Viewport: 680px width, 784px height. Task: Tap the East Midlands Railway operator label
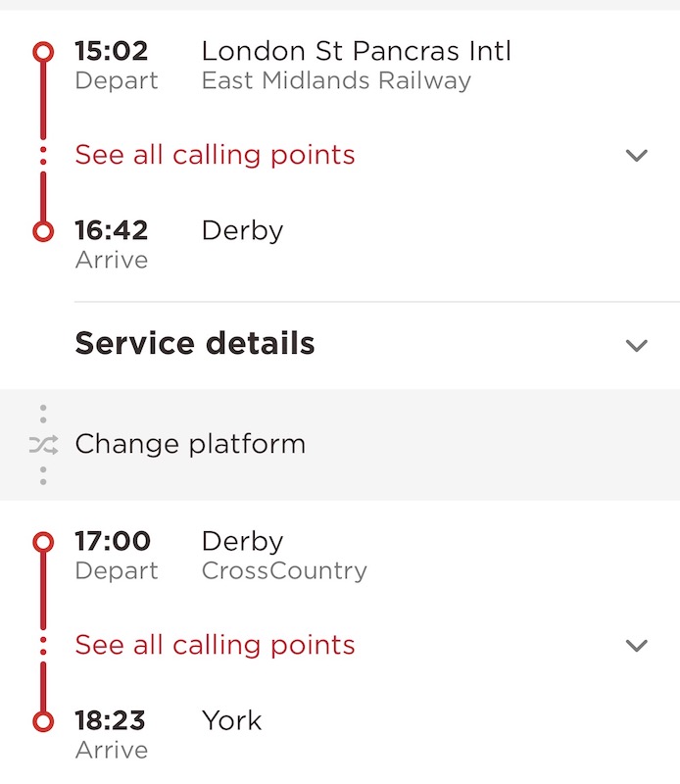pyautogui.click(x=336, y=80)
